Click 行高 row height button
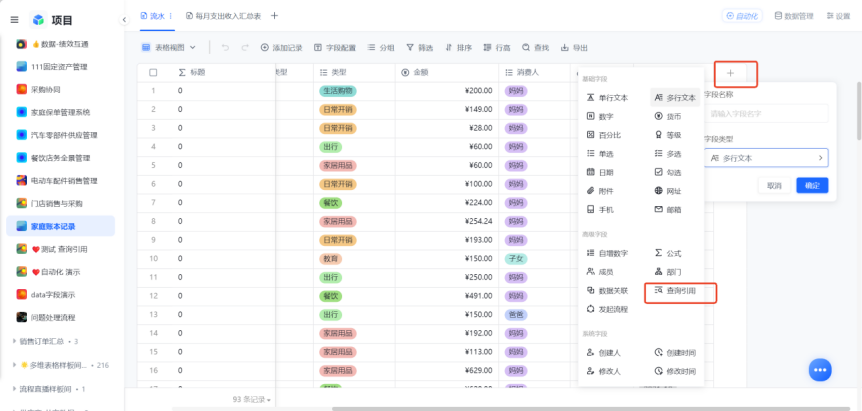 (x=497, y=48)
